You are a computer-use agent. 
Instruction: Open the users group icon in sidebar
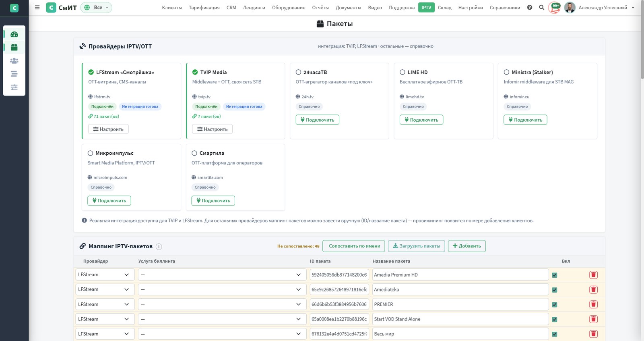click(14, 60)
